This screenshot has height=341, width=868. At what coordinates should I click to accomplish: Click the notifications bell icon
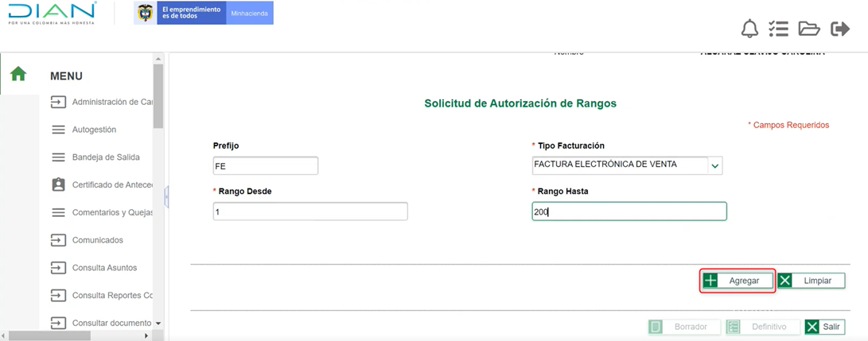point(749,29)
